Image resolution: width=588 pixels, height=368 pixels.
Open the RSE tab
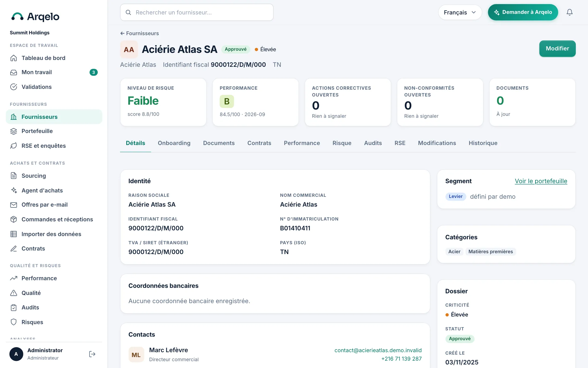click(x=400, y=143)
